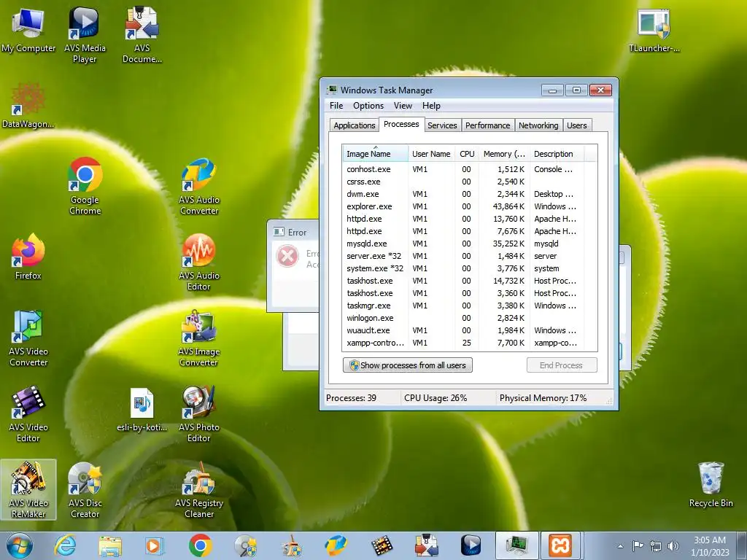Select the AVS Video Editor desktop icon
Viewport: 747px width, 560px height.
[x=28, y=414]
